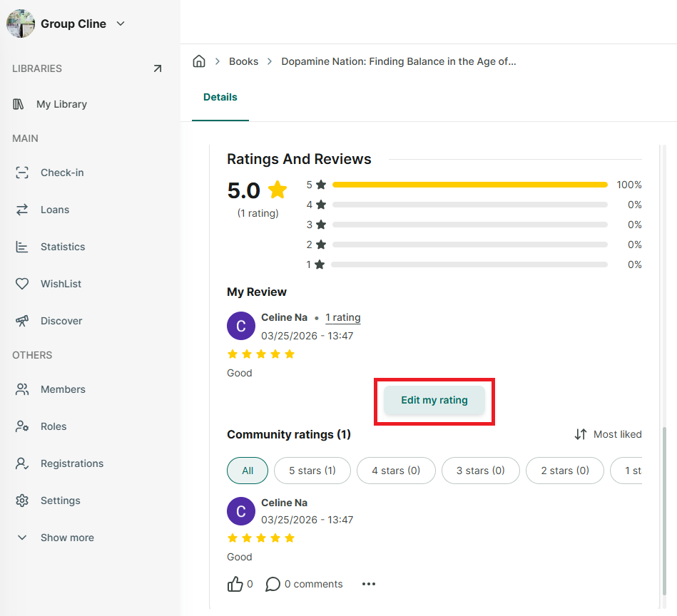677x616 pixels.
Task: Select the All ratings filter chip
Action: [248, 471]
